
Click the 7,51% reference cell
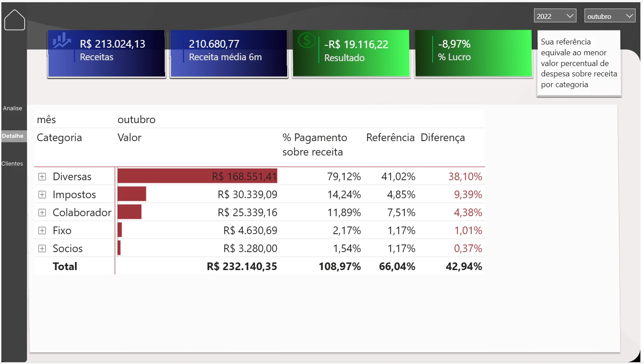click(401, 213)
